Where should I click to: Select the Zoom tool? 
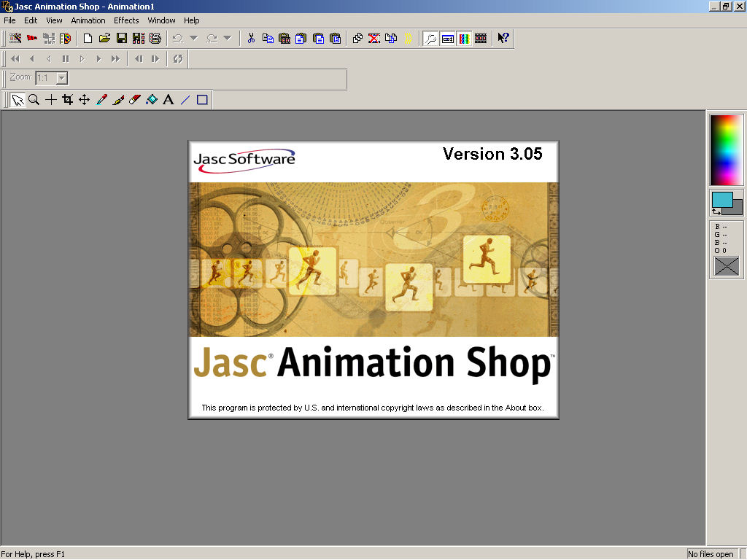tap(34, 99)
